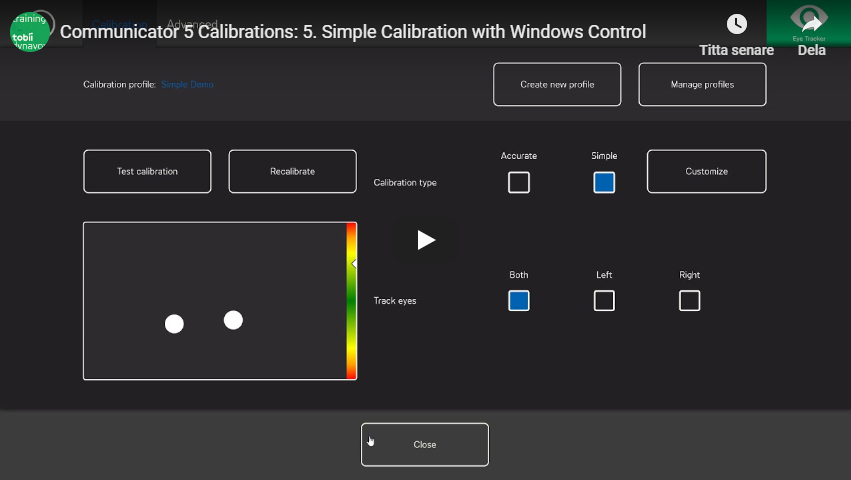This screenshot has height=480, width=851.
Task: Click the white marker on distance color bar
Action: point(354,264)
